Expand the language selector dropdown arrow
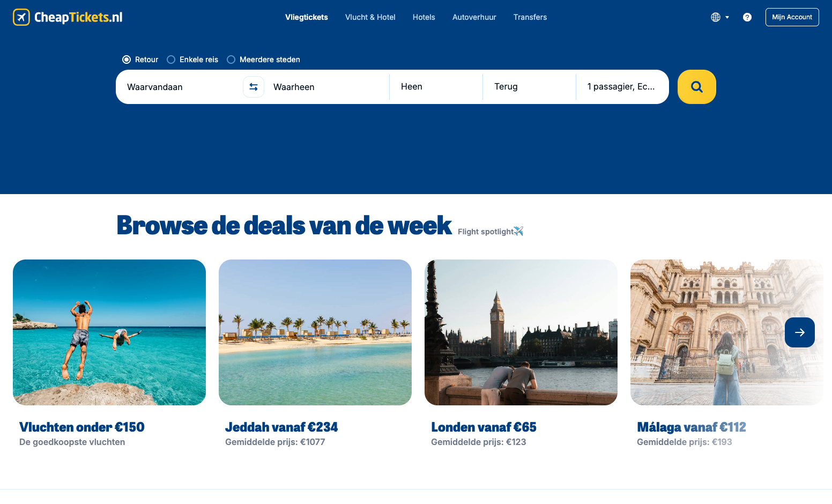The height and width of the screenshot is (504, 832). click(x=727, y=17)
